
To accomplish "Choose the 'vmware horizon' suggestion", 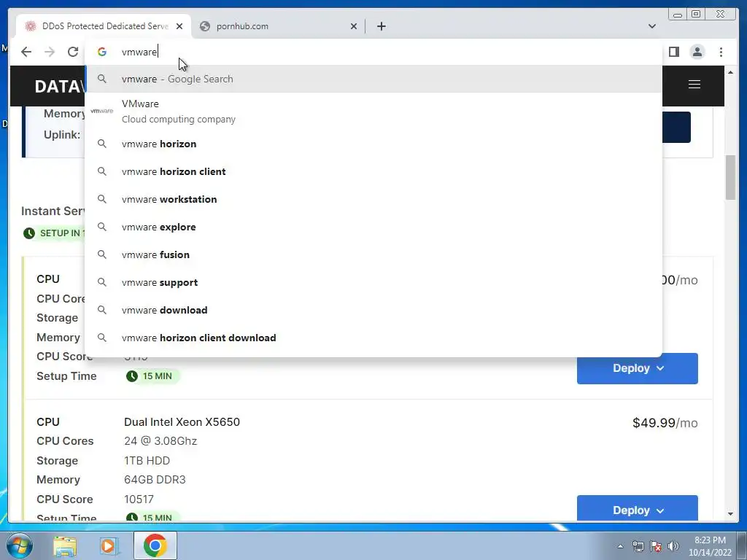I will click(373, 144).
